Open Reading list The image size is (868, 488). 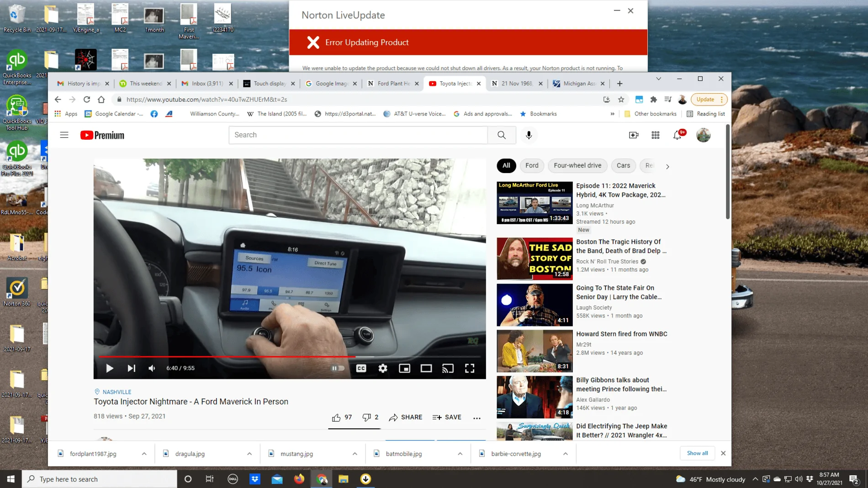706,114
